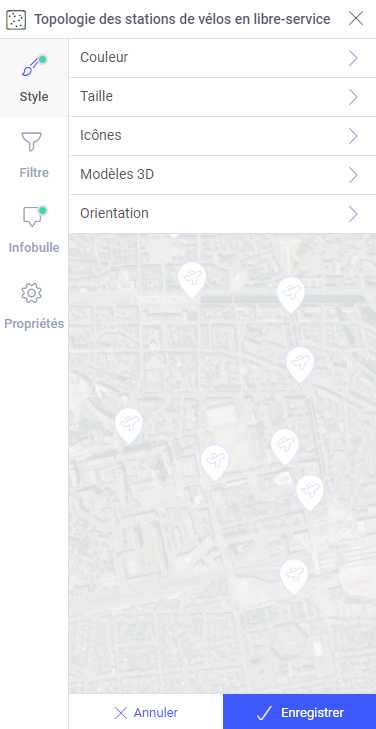Click the point layer icon beside title

click(x=16, y=20)
